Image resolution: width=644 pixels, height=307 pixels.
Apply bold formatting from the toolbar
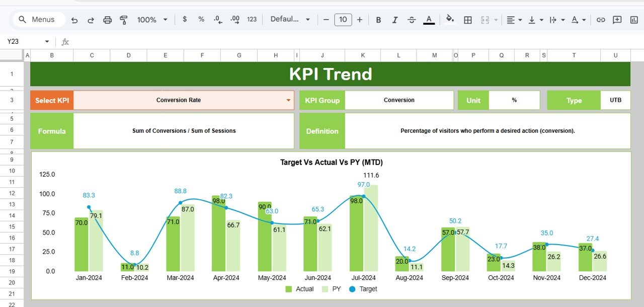click(378, 20)
